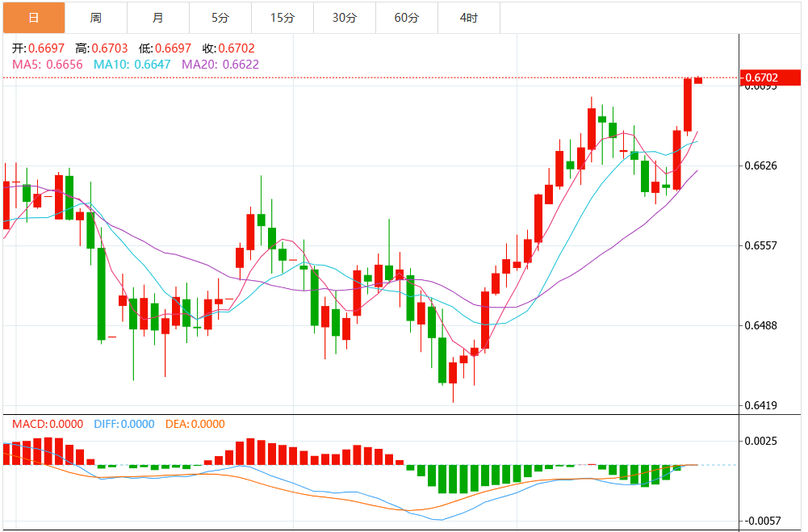Screen dimensions: 808x532
Task: Switch to the 周 weekly tab
Action: pos(96,17)
